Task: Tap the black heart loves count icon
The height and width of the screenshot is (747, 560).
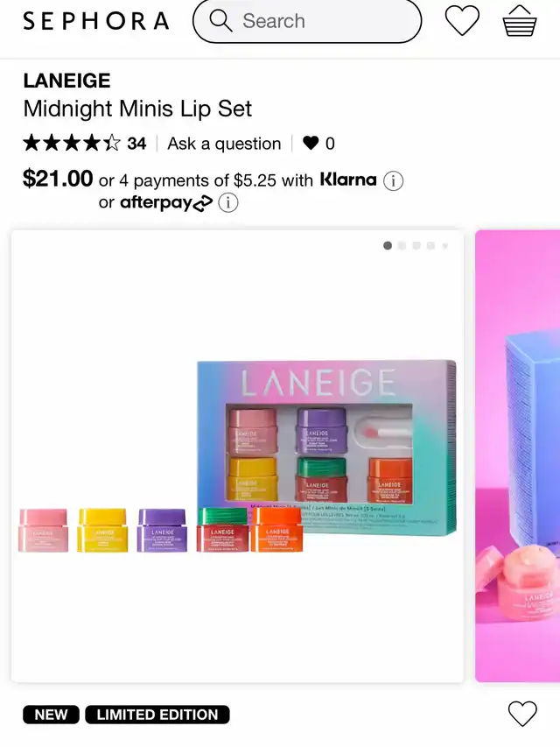Action: (311, 143)
